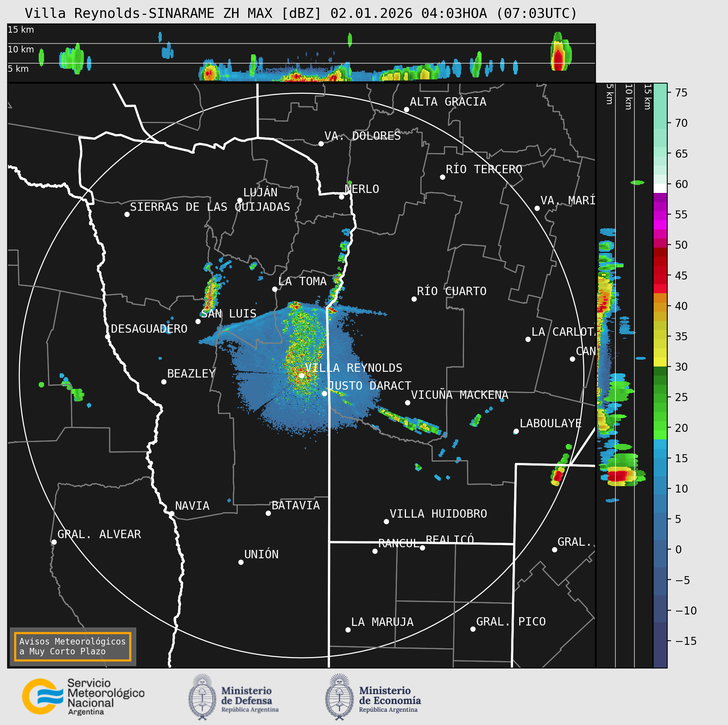This screenshot has width=728, height=725.
Task: Select the San Luis city marker
Action: click(198, 321)
